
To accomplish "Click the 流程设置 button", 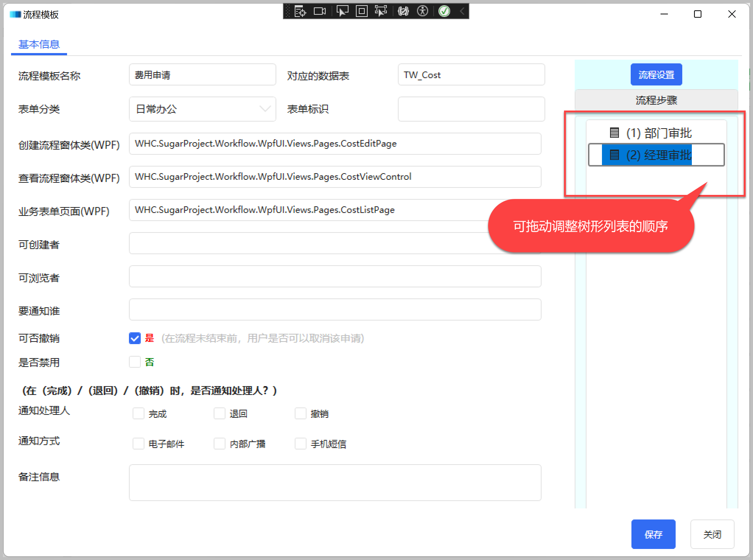I will (x=656, y=75).
